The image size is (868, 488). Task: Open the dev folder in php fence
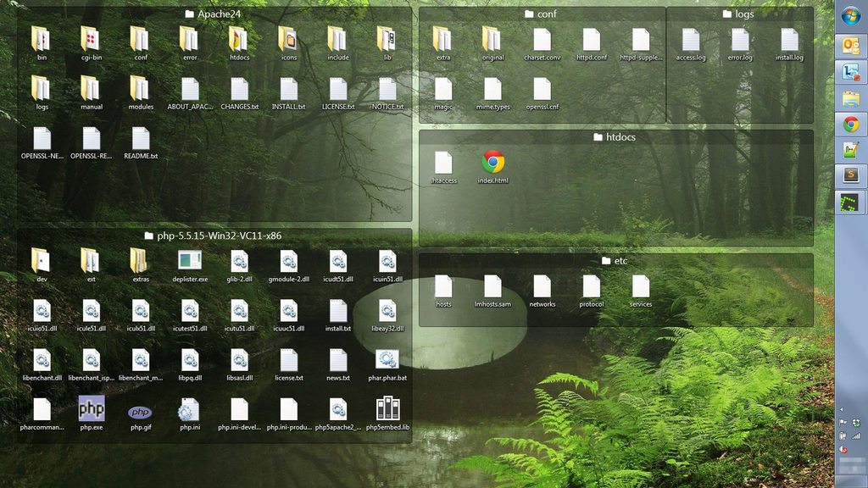click(42, 265)
